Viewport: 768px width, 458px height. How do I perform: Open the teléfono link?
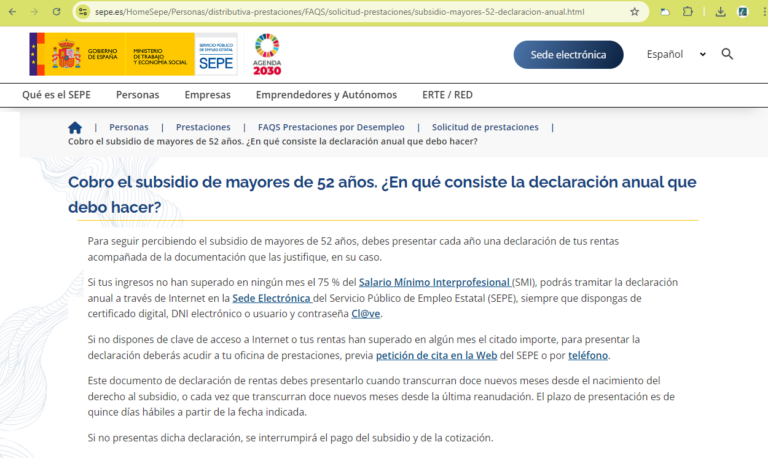point(588,356)
